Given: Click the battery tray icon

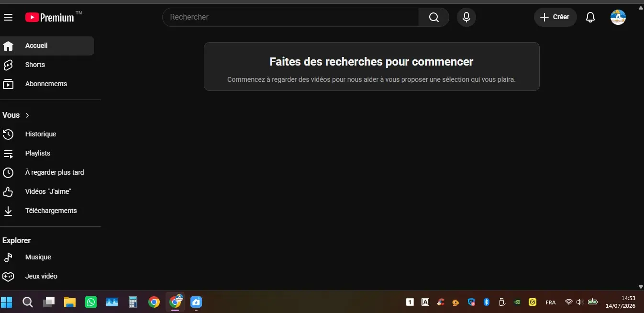Looking at the screenshot, I should click(593, 302).
